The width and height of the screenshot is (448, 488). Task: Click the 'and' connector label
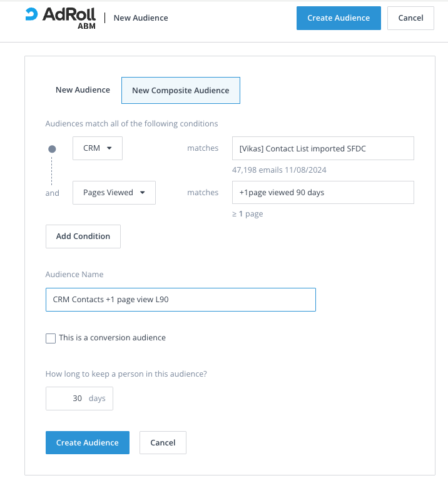53,193
